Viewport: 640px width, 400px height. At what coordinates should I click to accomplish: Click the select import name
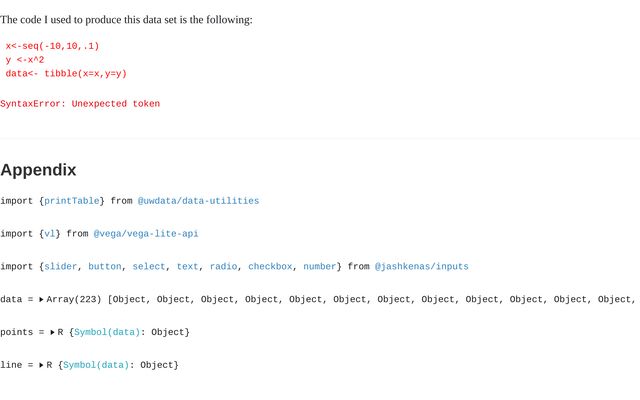[149, 267]
